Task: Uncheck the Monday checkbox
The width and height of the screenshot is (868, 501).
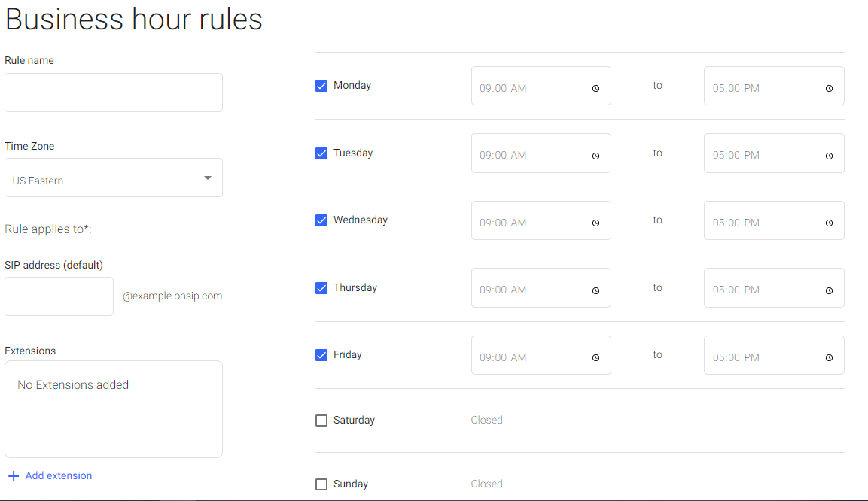Action: pyautogui.click(x=321, y=86)
